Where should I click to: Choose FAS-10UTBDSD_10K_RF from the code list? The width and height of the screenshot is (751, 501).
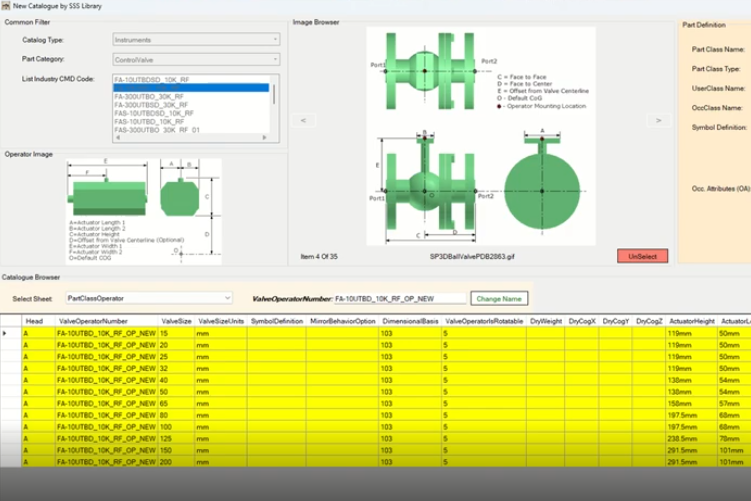tap(155, 113)
